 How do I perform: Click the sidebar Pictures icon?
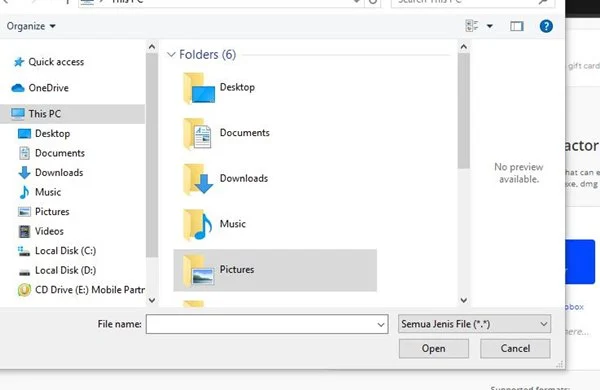coord(24,212)
